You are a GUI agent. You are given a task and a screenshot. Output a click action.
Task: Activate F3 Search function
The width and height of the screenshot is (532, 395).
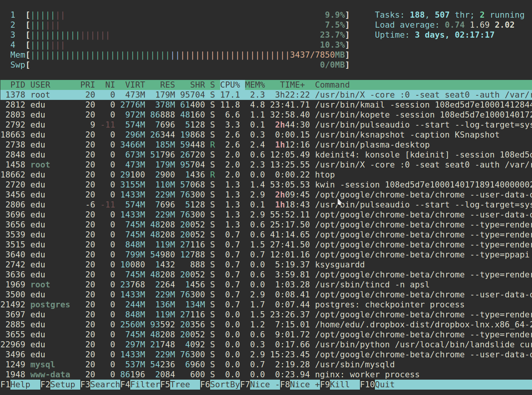(x=100, y=385)
